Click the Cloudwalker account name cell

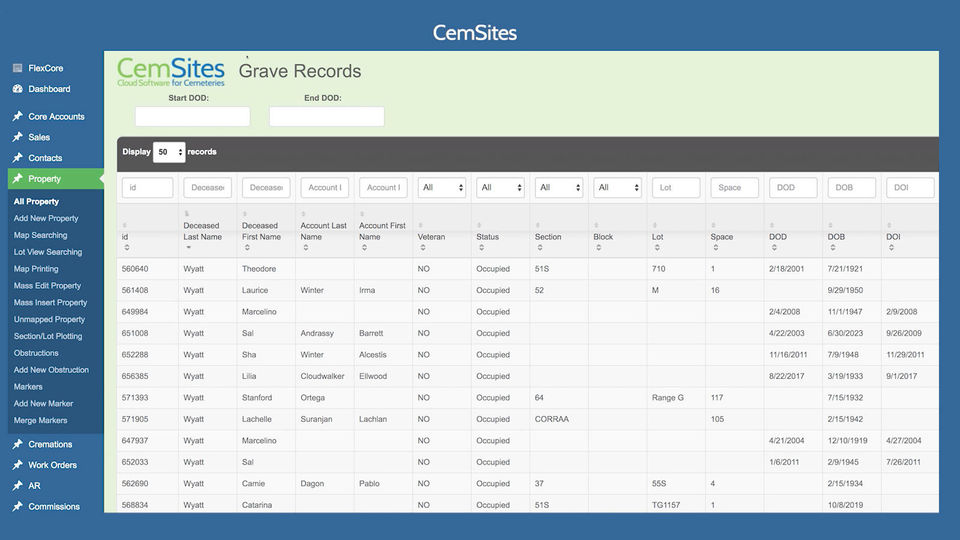[x=324, y=376]
